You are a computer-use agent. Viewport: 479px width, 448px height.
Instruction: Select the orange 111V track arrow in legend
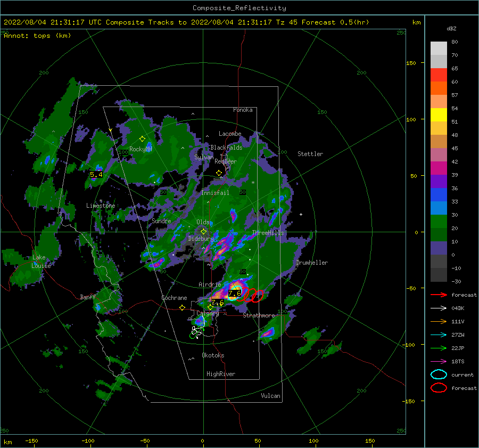[439, 321]
